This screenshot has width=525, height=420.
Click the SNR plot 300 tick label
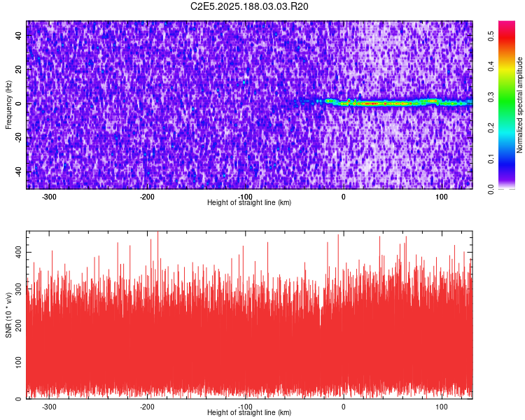tap(19, 288)
